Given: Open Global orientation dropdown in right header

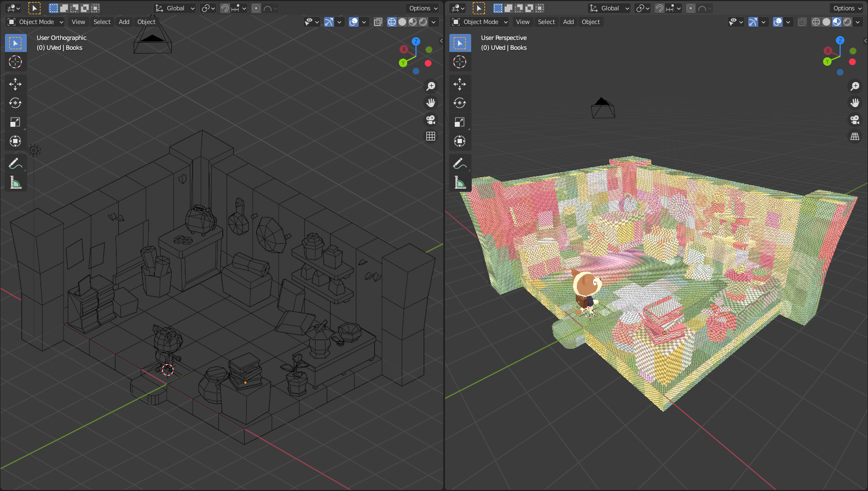Looking at the screenshot, I should pos(610,8).
